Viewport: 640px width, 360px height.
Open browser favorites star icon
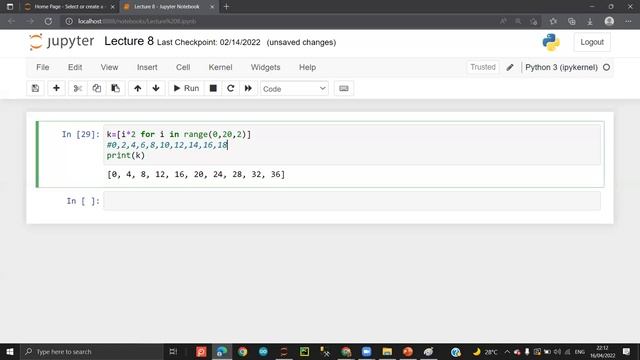(553, 21)
